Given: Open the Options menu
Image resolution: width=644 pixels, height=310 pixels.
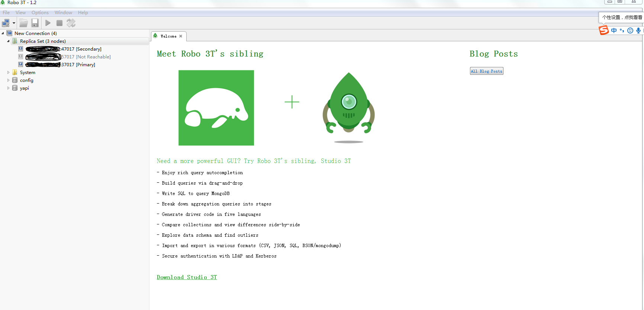Looking at the screenshot, I should (40, 13).
